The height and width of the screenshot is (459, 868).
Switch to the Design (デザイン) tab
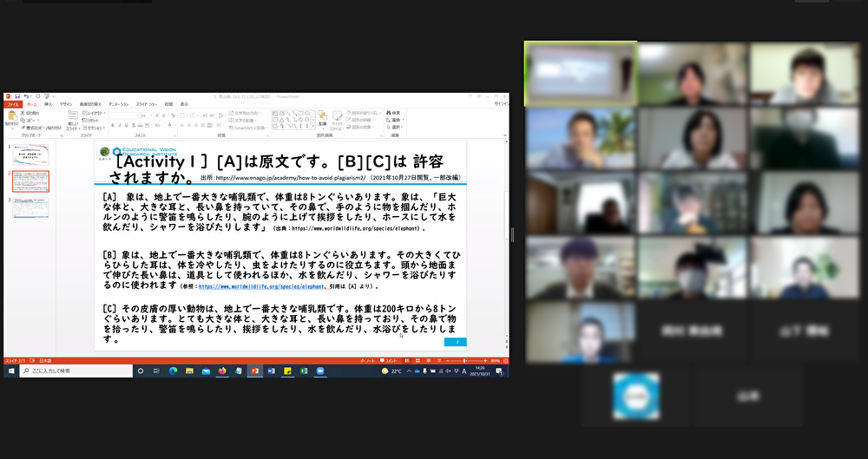pos(66,104)
